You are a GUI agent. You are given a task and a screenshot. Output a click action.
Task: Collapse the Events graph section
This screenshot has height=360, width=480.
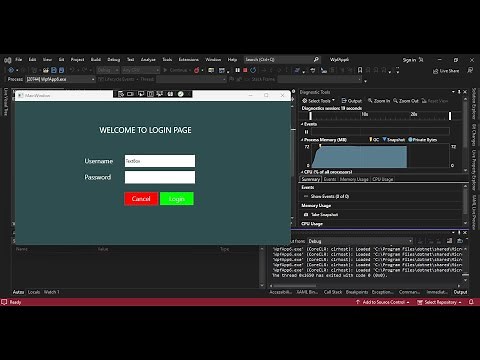click(302, 124)
